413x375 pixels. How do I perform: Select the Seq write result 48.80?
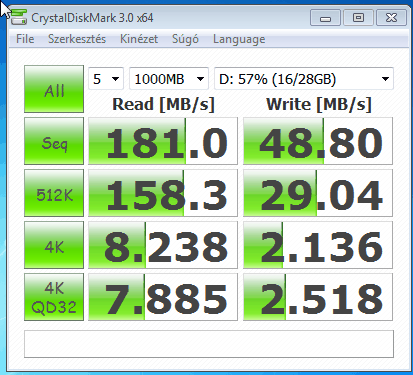(318, 141)
